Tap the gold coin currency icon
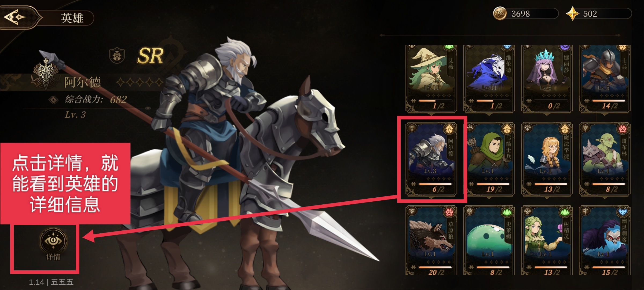644x290 pixels. coord(500,13)
